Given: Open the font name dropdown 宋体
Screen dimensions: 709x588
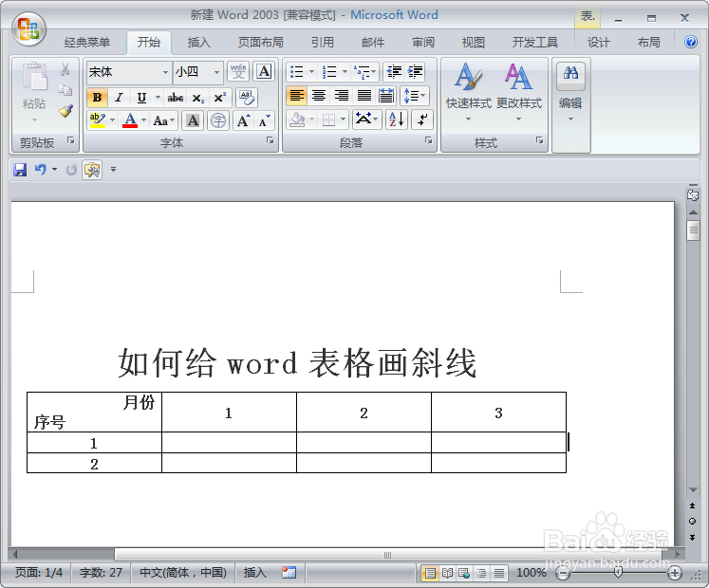Looking at the screenshot, I should pyautogui.click(x=165, y=72).
